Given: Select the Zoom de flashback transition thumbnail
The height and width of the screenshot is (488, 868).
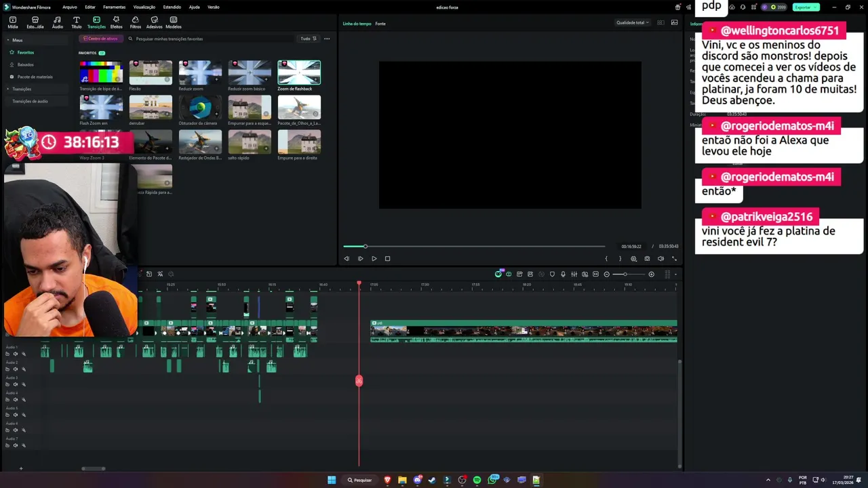Looking at the screenshot, I should click(299, 73).
